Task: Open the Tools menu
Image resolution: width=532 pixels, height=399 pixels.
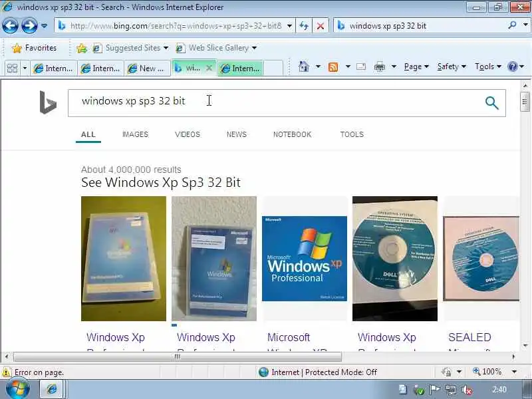Action: coord(488,66)
